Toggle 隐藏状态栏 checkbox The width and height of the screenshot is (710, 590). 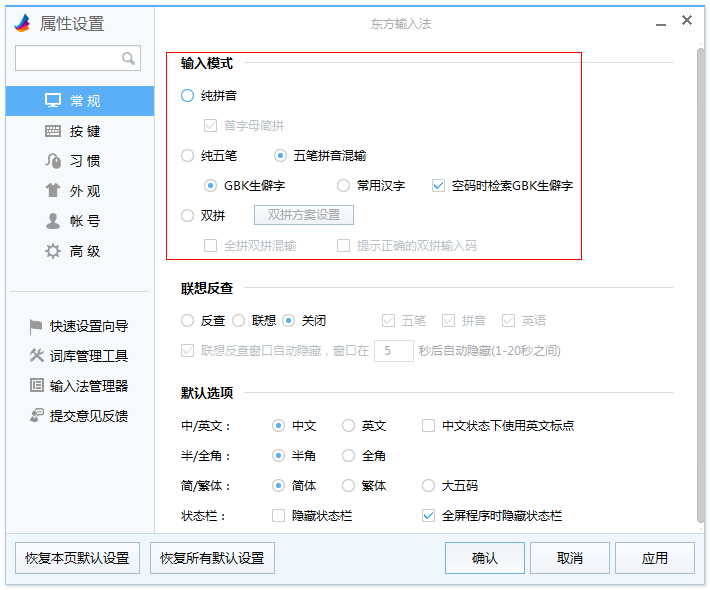pos(278,516)
